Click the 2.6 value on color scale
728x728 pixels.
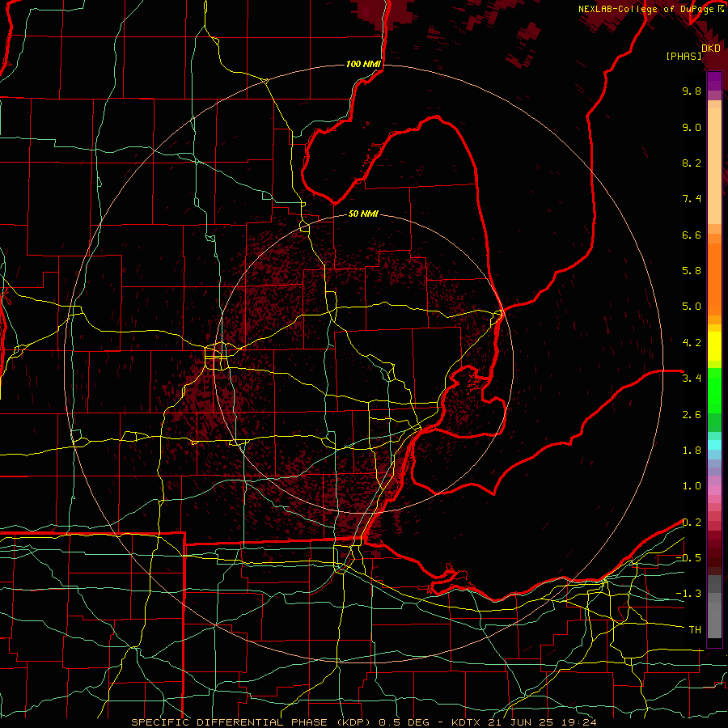click(x=692, y=415)
